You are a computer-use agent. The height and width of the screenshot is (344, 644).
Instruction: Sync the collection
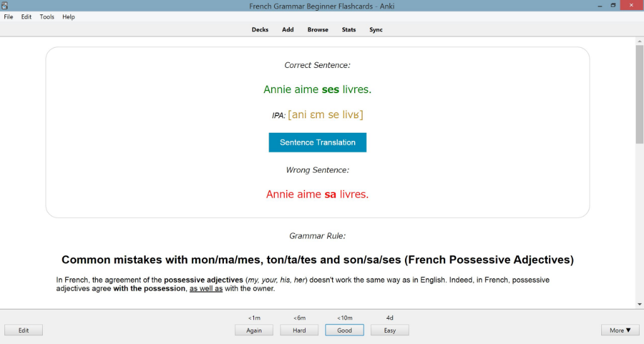[376, 30]
